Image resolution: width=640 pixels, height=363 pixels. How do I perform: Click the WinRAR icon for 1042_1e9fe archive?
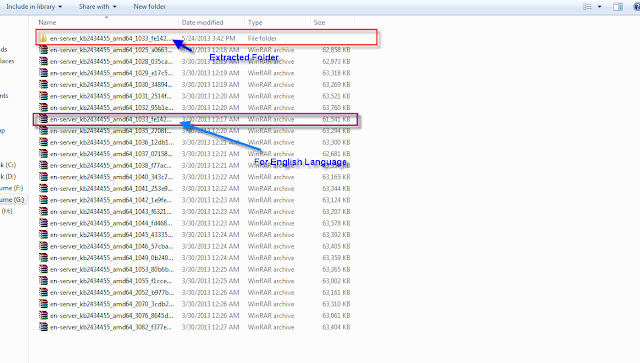tap(43, 200)
